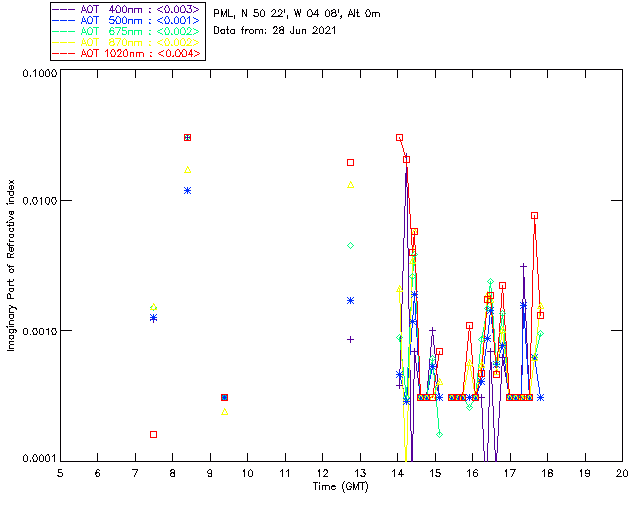Click the 'AOT 870nm : <0.002>' legend entry
The image size is (640, 512).
tap(127, 42)
